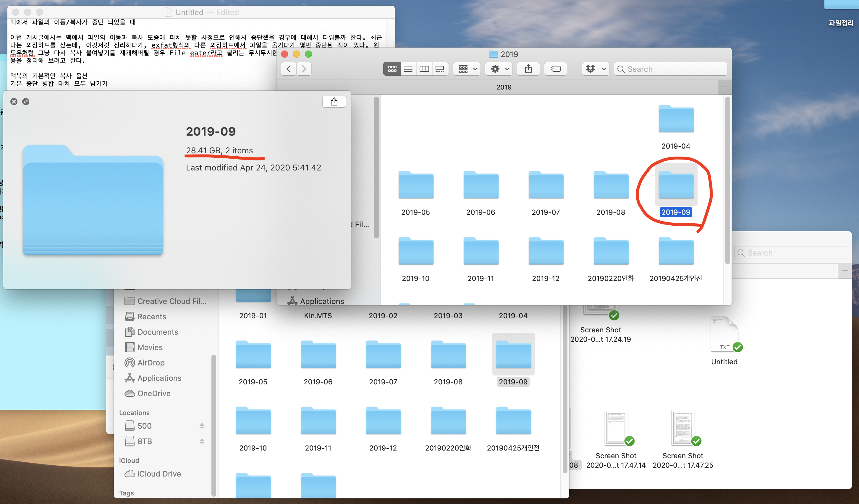Switch 2019 window to column view
859x504 pixels.
tap(424, 69)
